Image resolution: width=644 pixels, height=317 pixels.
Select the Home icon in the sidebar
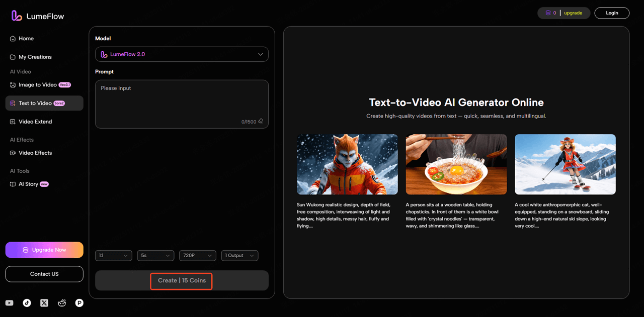[x=12, y=38]
